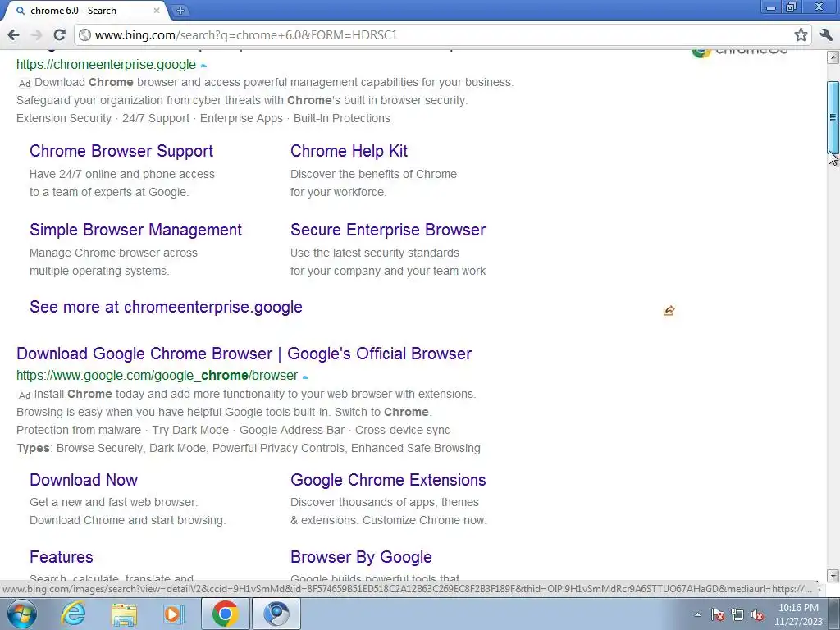Open the Browser By Google sitelink
The image size is (840, 630).
361,557
